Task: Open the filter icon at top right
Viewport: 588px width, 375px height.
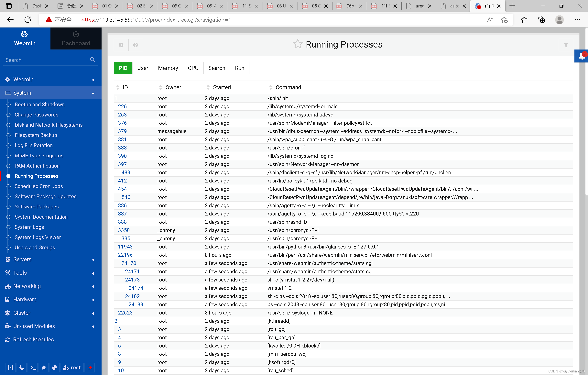Action: pos(566,45)
